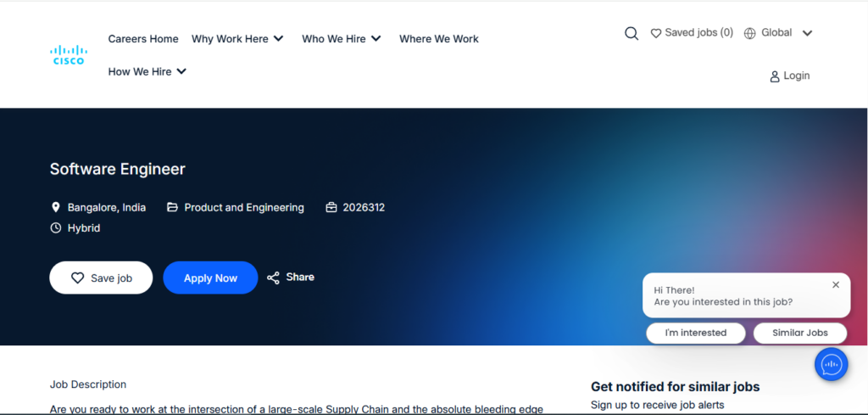The height and width of the screenshot is (415, 868).
Task: Click the Similar Jobs button
Action: tap(800, 333)
